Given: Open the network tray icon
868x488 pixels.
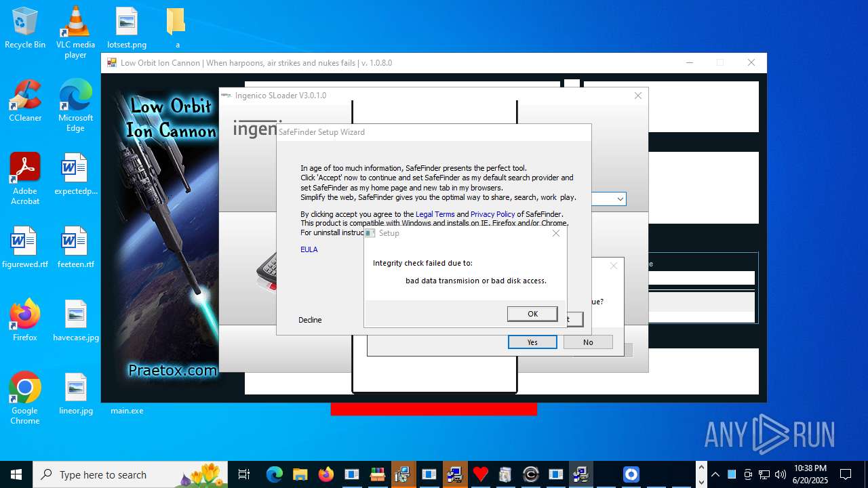Looking at the screenshot, I should 764,474.
